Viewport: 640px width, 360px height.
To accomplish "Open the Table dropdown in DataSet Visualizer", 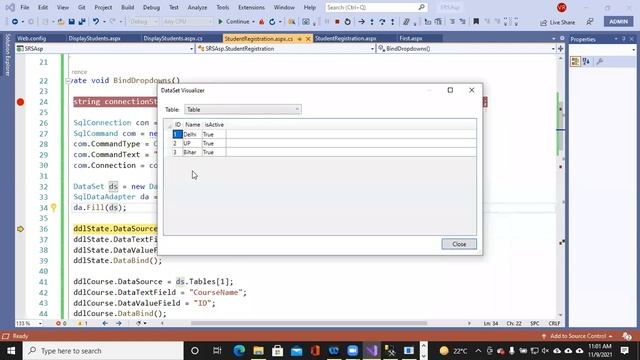I will coord(243,109).
